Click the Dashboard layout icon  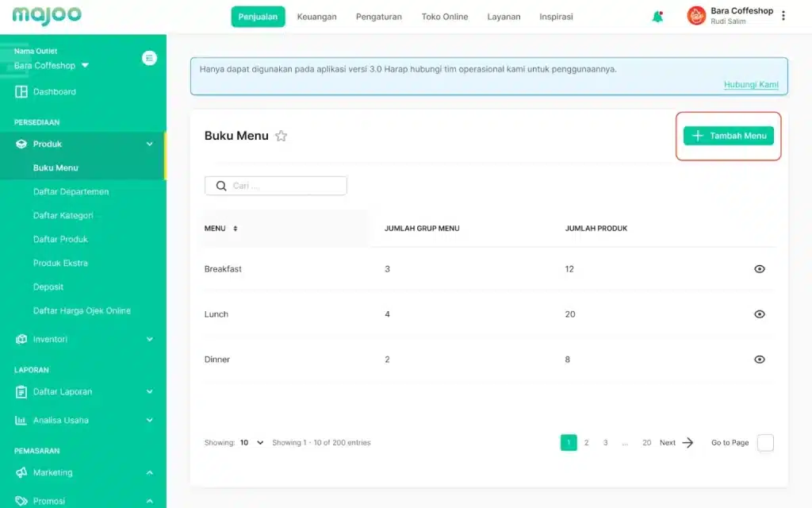(x=21, y=92)
